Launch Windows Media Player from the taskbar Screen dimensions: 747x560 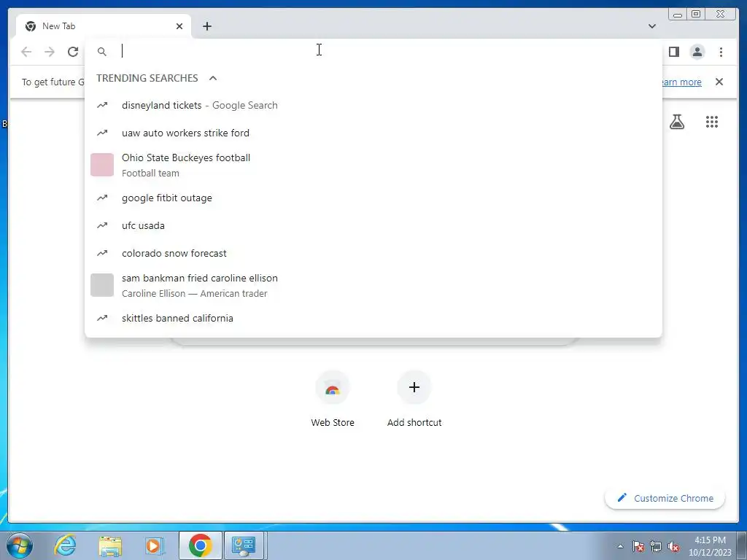(x=155, y=545)
